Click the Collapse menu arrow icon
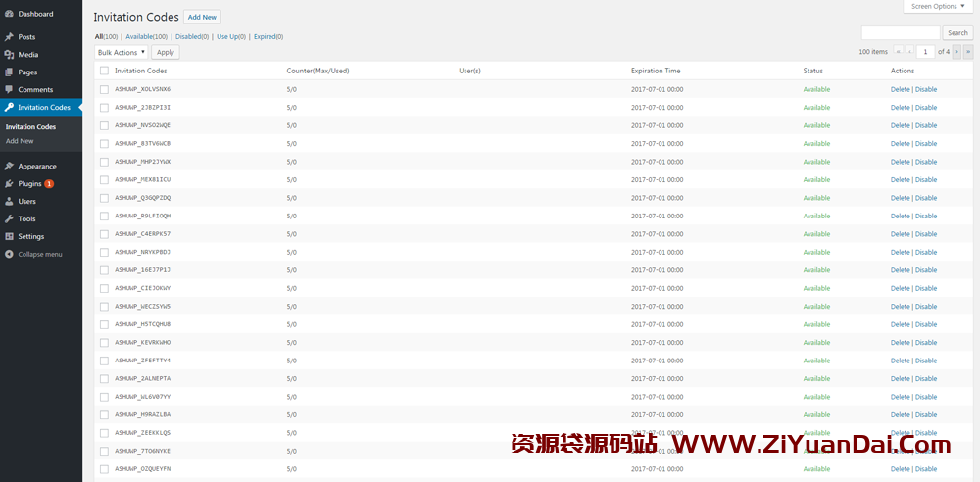The width and height of the screenshot is (980, 482). coord(9,254)
